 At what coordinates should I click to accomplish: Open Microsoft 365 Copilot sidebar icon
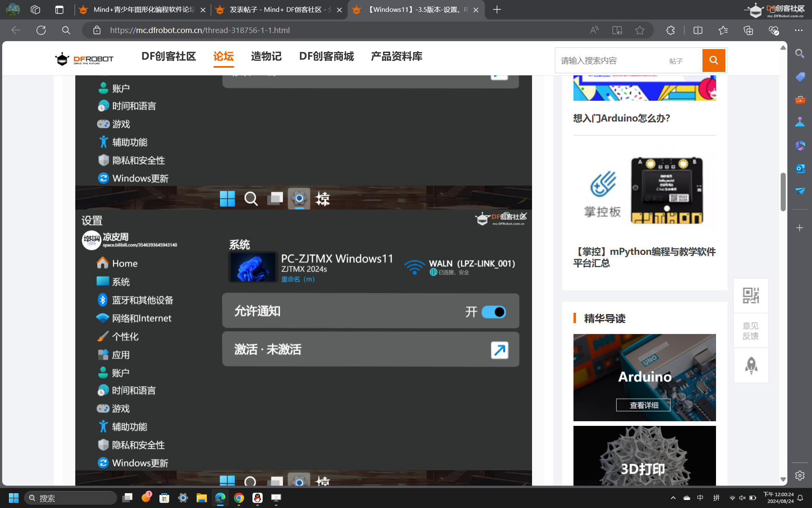pos(800,145)
